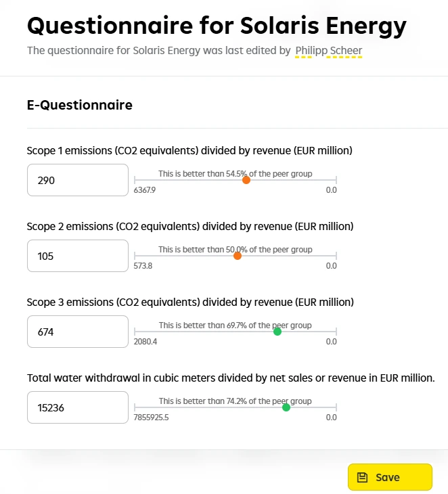
Task: Save the questionnaire
Action: [x=389, y=477]
